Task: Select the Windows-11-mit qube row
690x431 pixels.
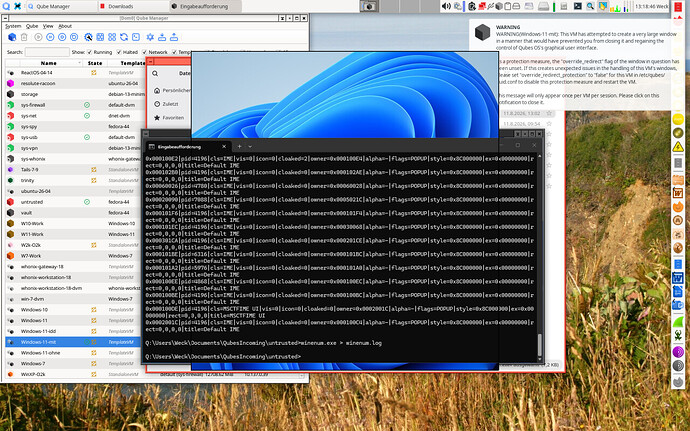Action: [75, 342]
